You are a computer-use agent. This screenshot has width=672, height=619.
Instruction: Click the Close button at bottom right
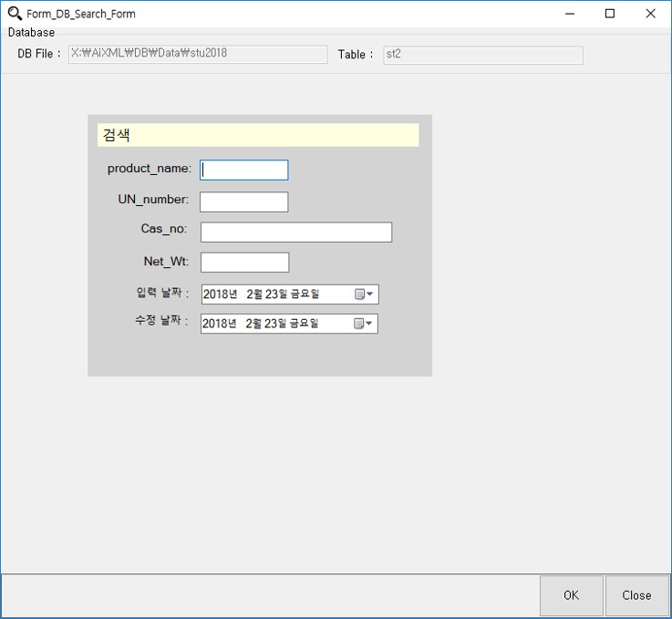pos(636,595)
